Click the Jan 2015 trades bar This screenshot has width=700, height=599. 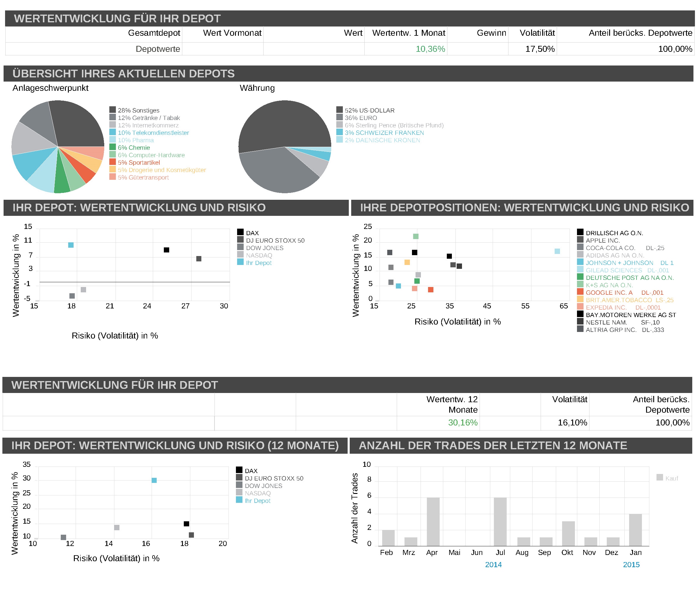tap(635, 530)
